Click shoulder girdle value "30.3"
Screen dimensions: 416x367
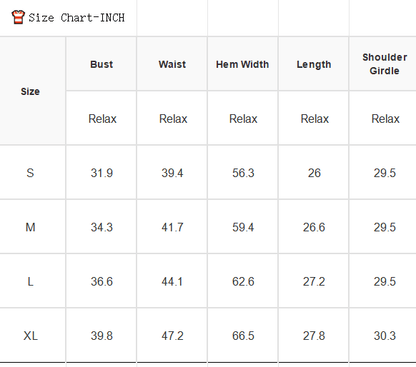pyautogui.click(x=385, y=336)
